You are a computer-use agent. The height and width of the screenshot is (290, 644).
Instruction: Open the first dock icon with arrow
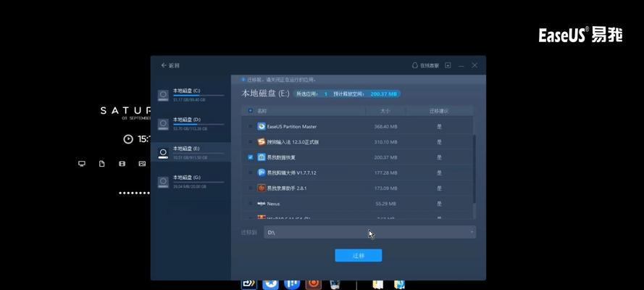[x=248, y=284]
